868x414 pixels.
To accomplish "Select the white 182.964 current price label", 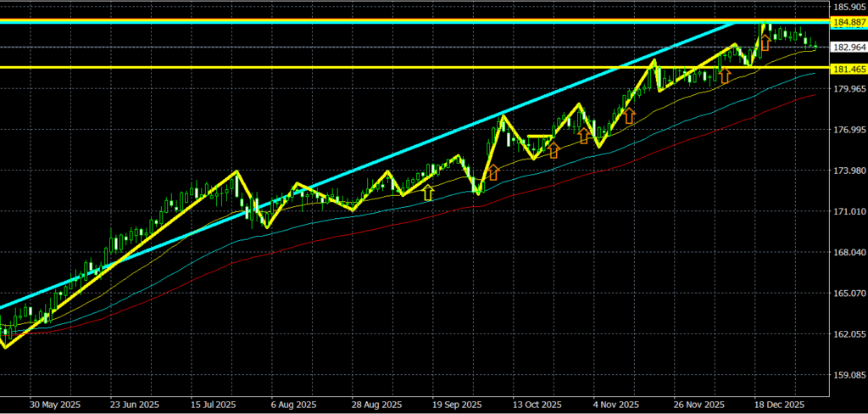I will (x=849, y=48).
